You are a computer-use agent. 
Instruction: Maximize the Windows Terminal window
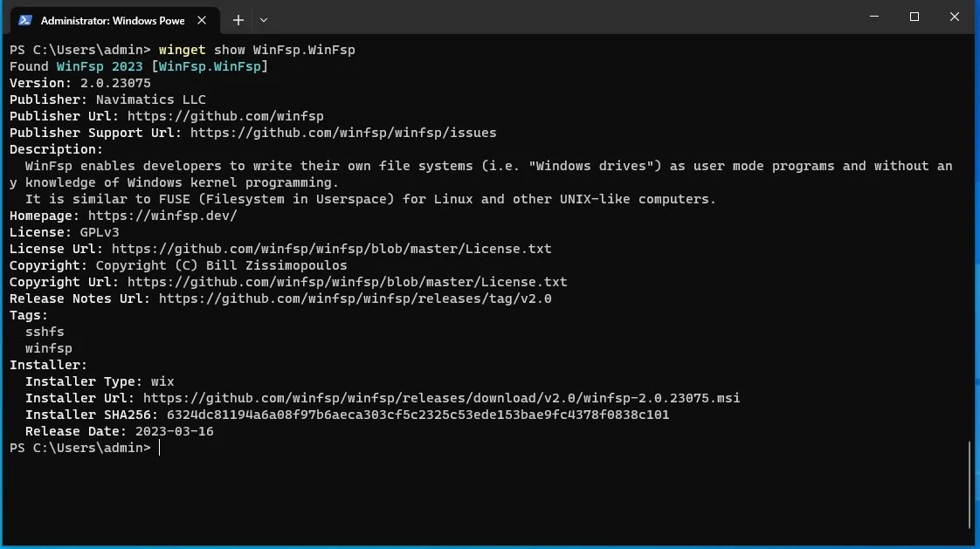tap(914, 17)
